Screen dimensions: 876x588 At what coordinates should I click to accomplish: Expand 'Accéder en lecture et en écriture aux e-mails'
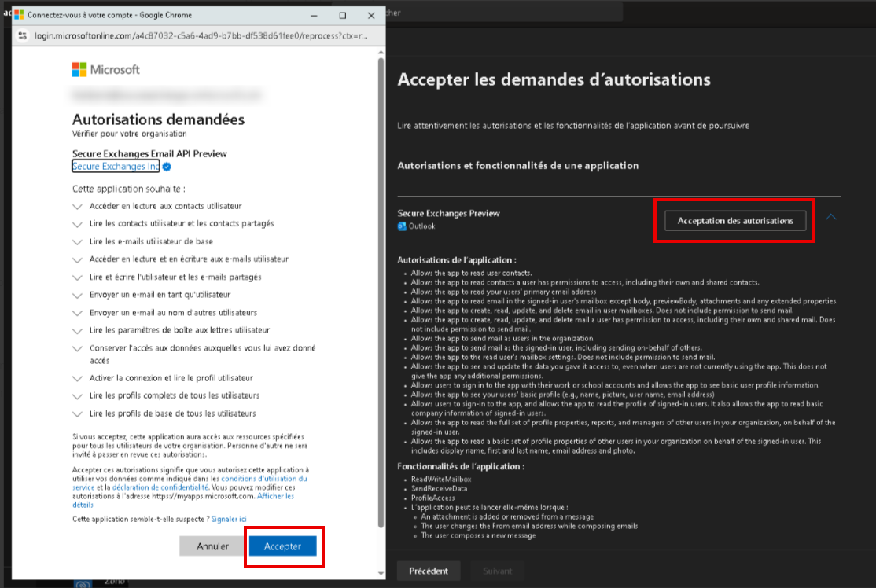coord(77,259)
